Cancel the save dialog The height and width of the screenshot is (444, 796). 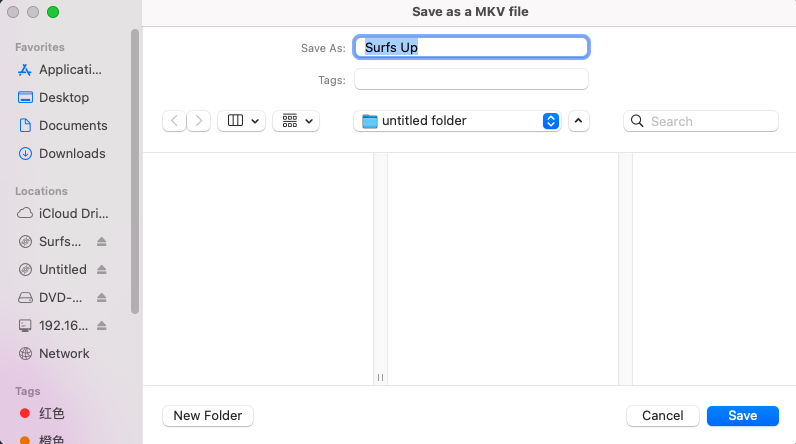click(x=662, y=416)
